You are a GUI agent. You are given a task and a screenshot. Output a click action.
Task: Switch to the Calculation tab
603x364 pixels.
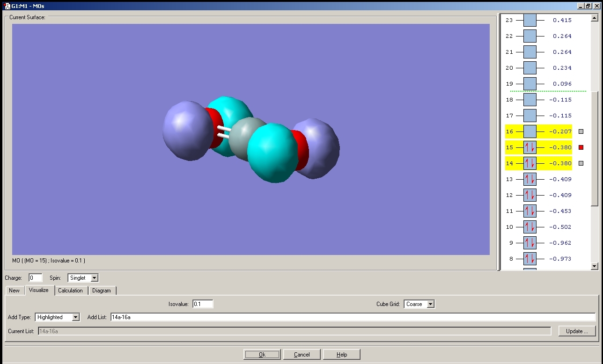point(70,291)
